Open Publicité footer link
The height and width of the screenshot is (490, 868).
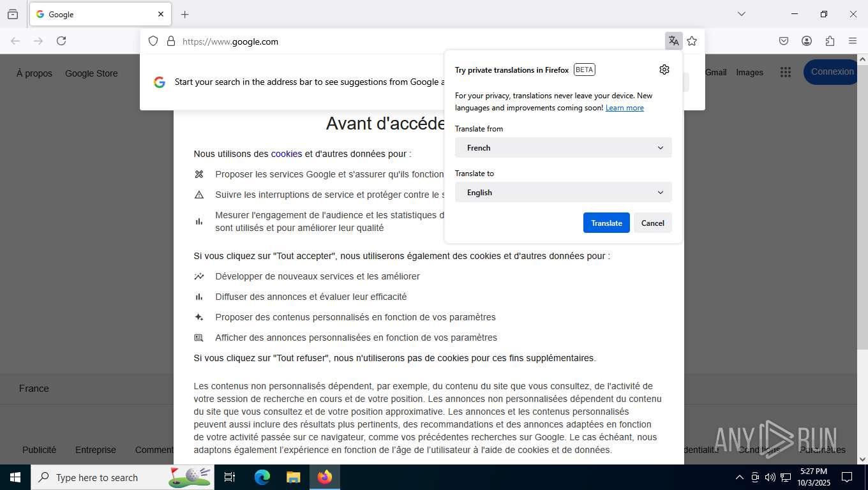coord(39,450)
